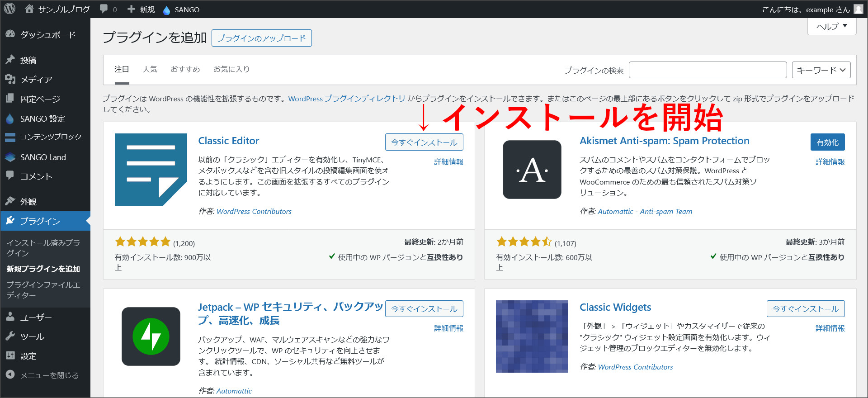Expand the ヘルプ dropdown panel

pyautogui.click(x=831, y=26)
